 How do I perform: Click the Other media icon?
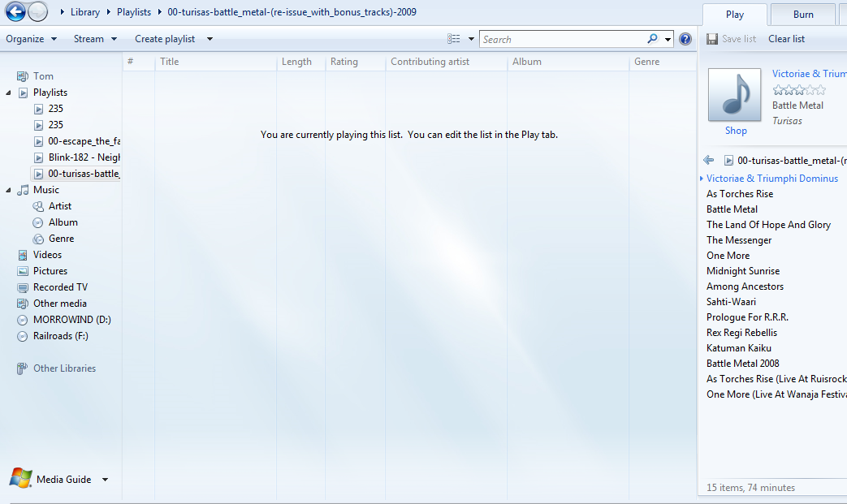point(23,304)
